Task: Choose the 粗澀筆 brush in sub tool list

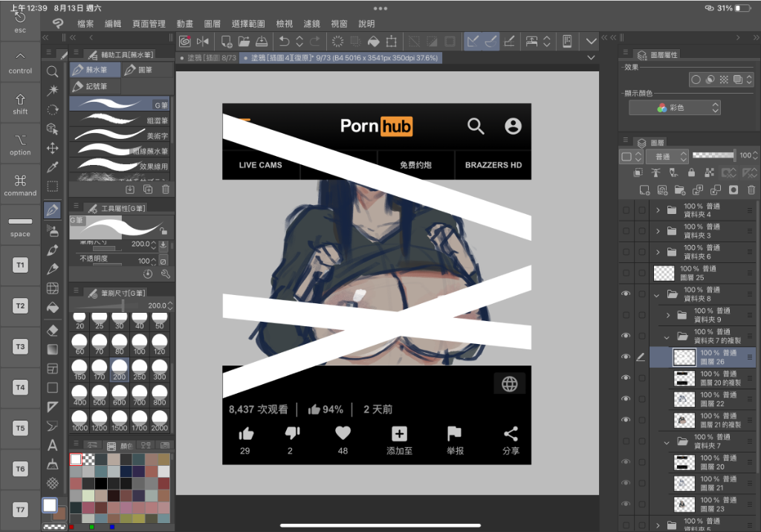Action: click(120, 120)
